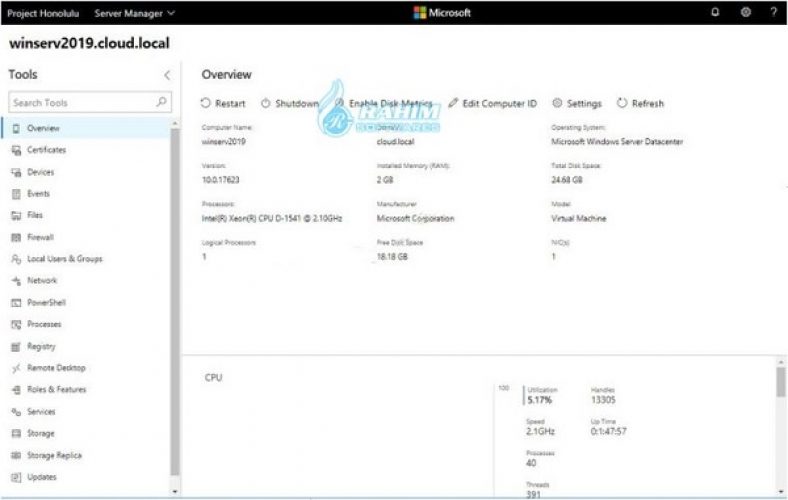Select the Local Users & Groups label
Screen dimensions: 788x500
65,259
